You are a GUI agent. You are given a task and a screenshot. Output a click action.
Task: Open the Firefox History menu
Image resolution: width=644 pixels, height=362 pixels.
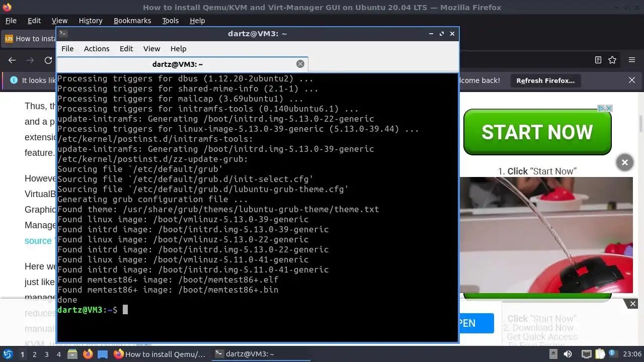click(x=91, y=21)
